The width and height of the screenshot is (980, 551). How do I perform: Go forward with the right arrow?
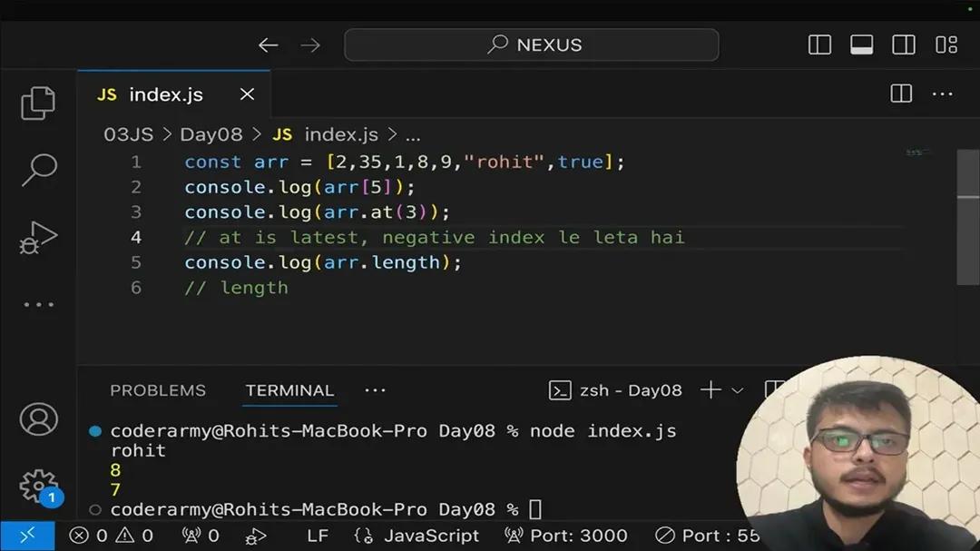click(310, 45)
